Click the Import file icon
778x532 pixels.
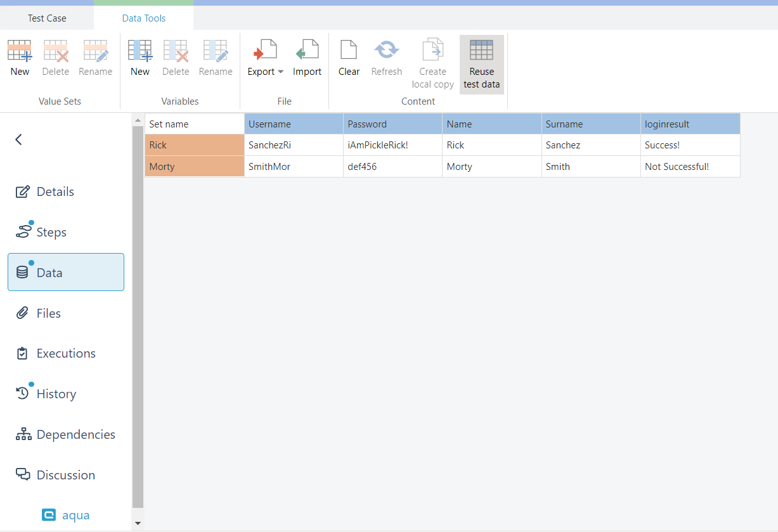click(x=307, y=51)
